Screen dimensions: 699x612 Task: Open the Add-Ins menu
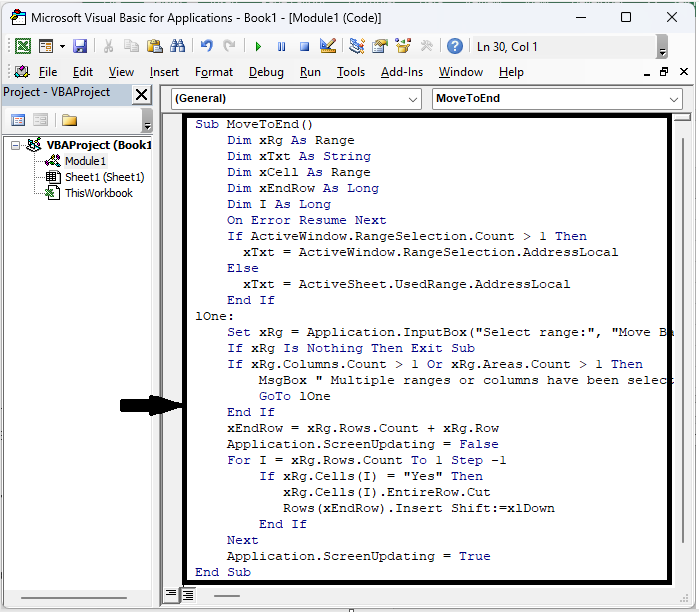pyautogui.click(x=402, y=72)
